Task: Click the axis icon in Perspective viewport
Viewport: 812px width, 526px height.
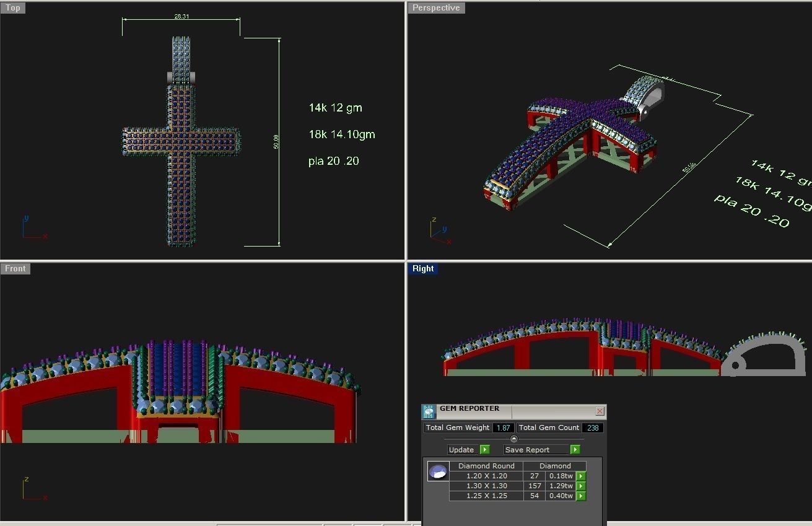Action: coord(440,230)
